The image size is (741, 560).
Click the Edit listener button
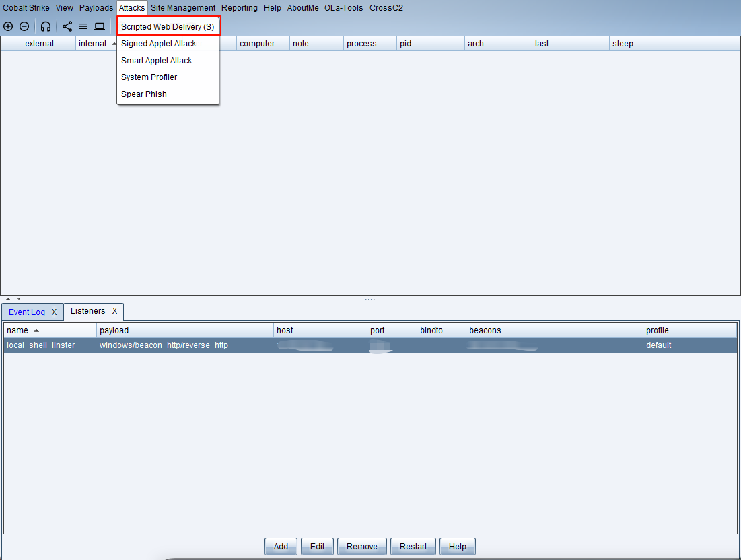pos(317,547)
